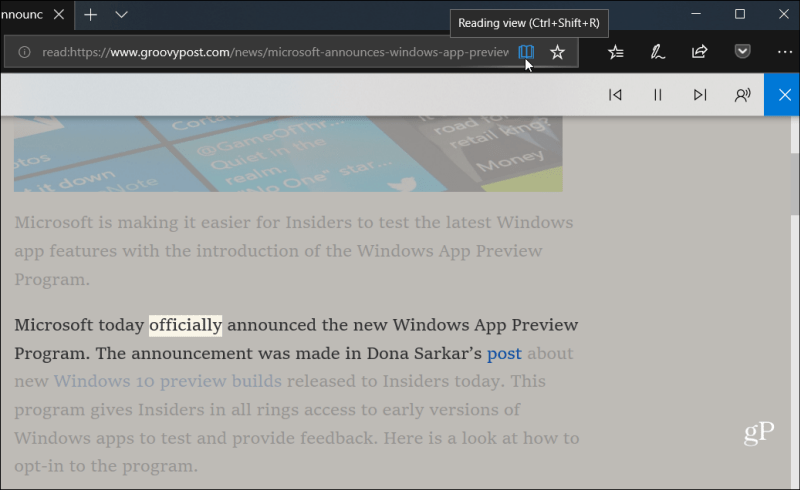The height and width of the screenshot is (490, 800).
Task: Click the Share page icon
Action: click(x=699, y=52)
